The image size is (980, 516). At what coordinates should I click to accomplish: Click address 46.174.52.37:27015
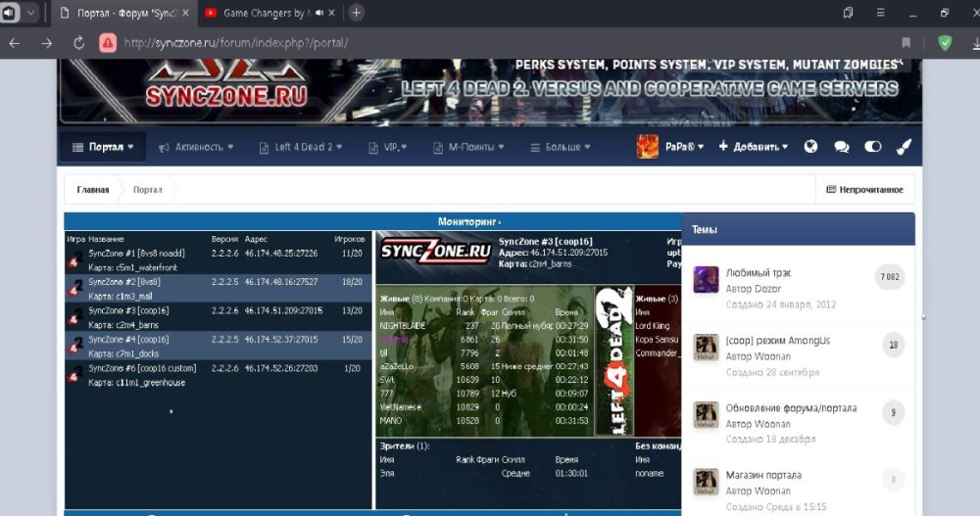pyautogui.click(x=280, y=339)
